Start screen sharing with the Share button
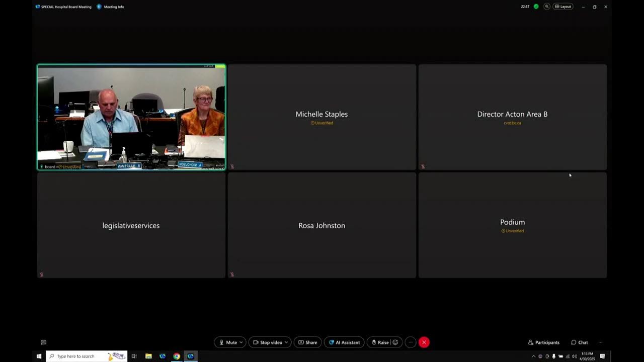Viewport: 644px width, 362px height. (308, 342)
